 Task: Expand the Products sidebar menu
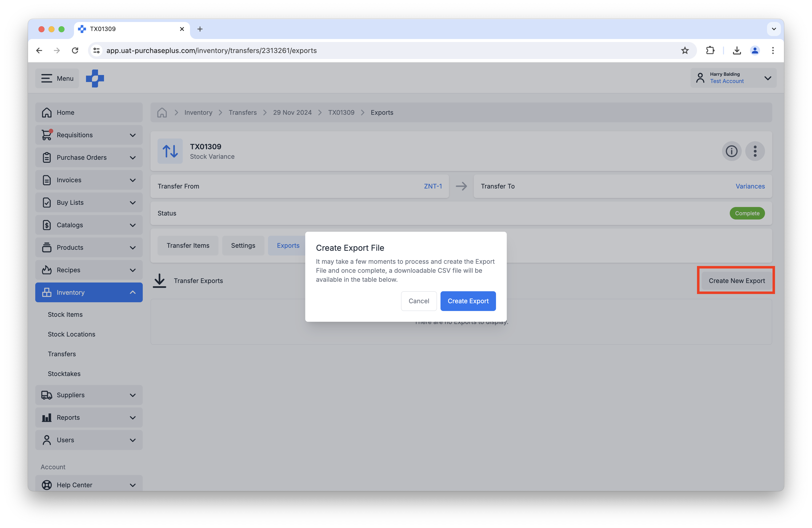(x=89, y=247)
